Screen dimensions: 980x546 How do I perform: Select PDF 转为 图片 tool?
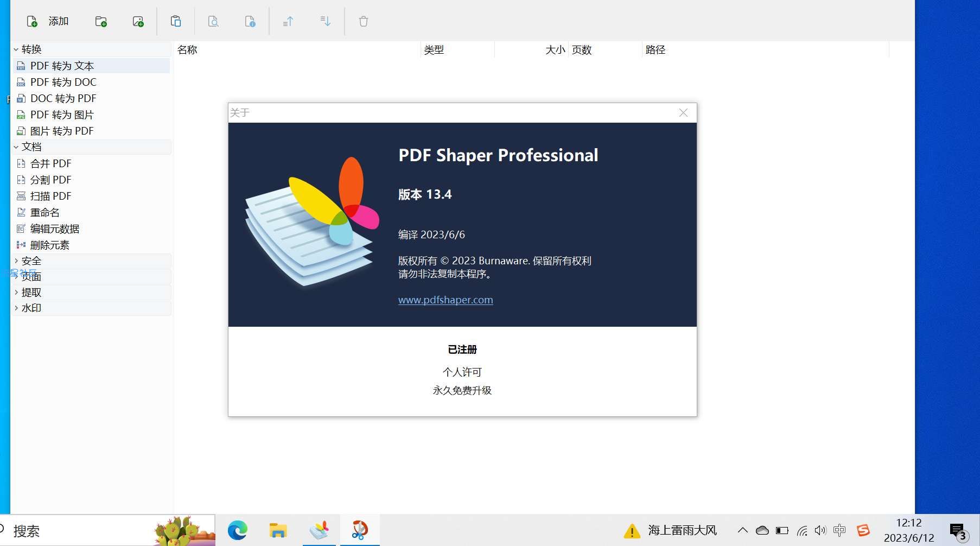click(91, 115)
